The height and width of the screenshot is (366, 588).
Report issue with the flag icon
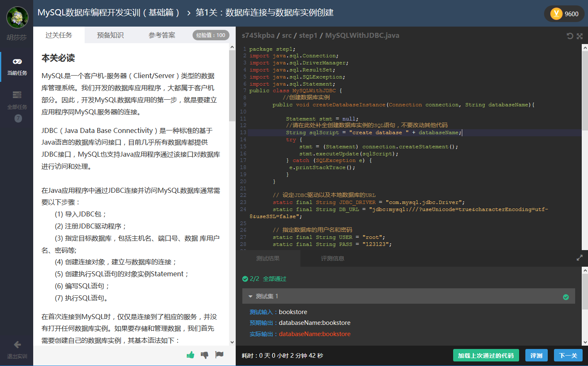(x=219, y=354)
